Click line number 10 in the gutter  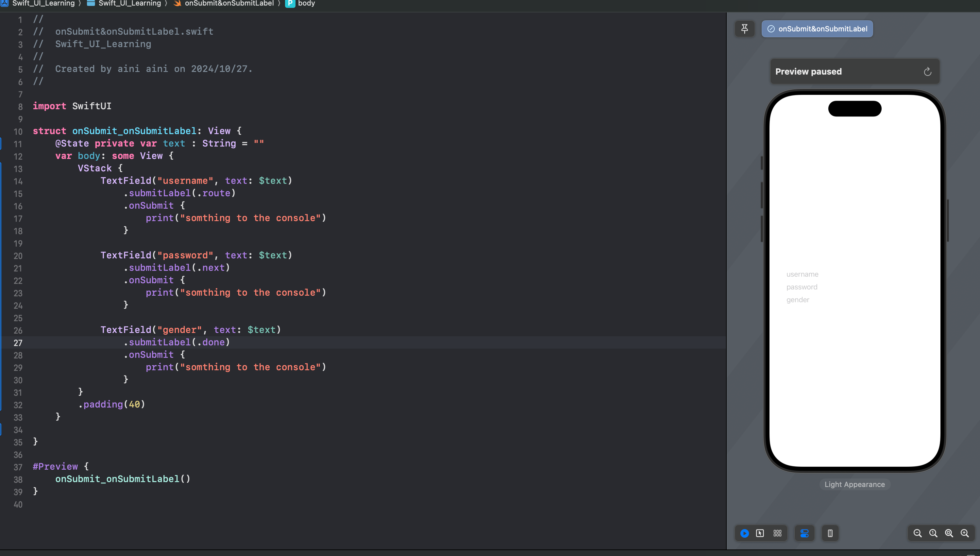coord(18,132)
